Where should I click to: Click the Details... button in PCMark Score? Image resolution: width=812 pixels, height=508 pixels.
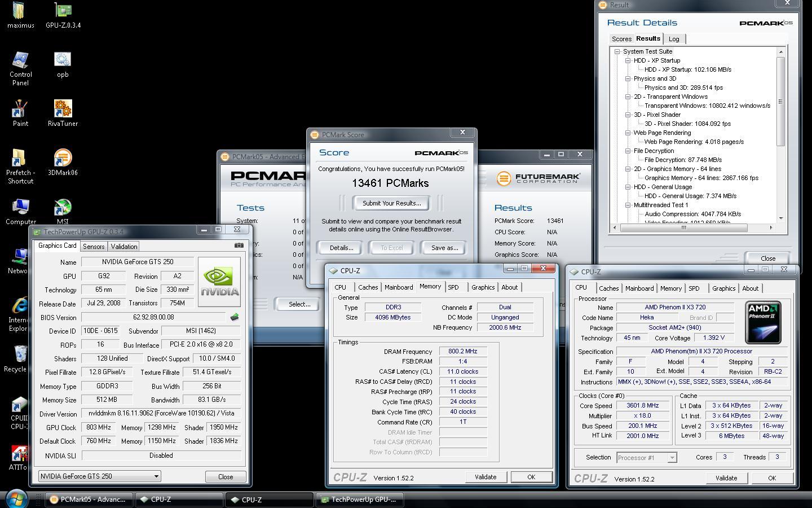[x=341, y=248]
